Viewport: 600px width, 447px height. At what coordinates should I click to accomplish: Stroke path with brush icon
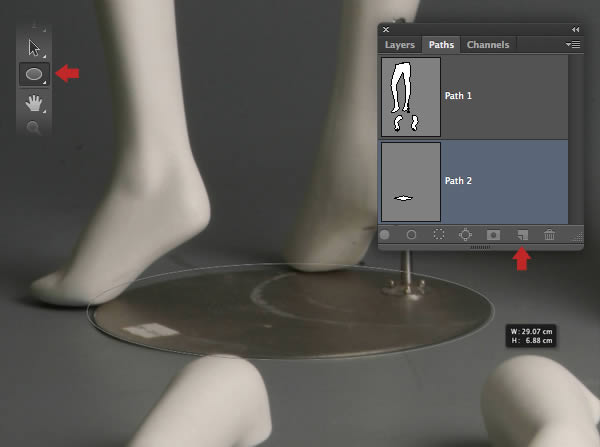point(411,235)
